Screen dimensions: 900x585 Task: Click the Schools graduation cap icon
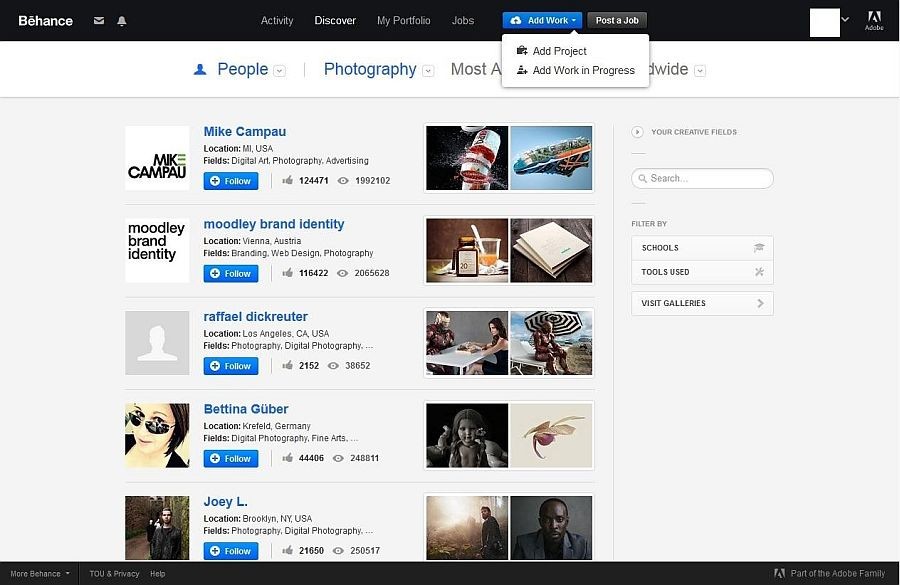[759, 248]
